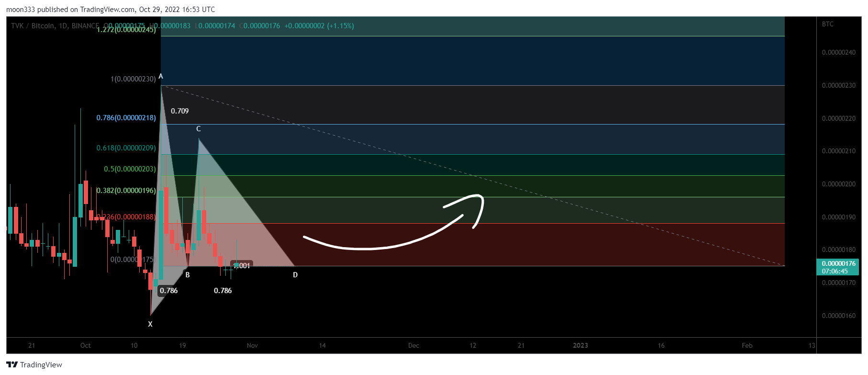The image size is (868, 375).
Task: Click pattern point label X
Action: [x=150, y=324]
